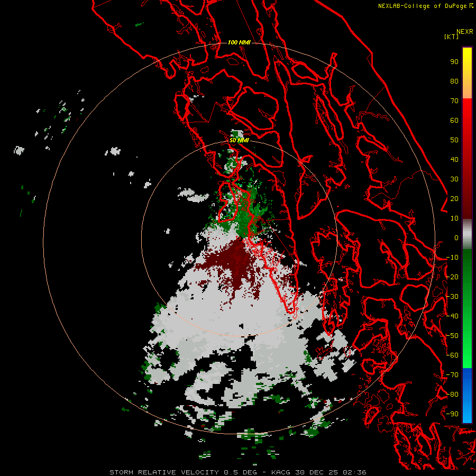Click the -50 value on the velocity scale

point(452,336)
